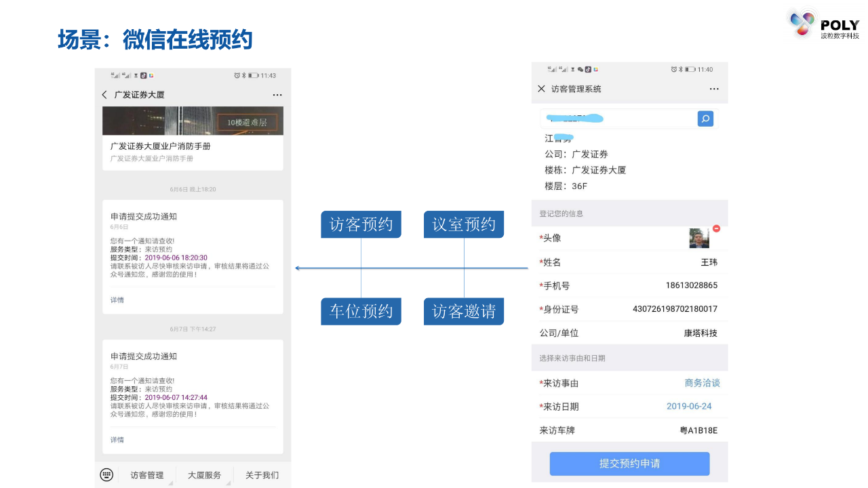The width and height of the screenshot is (868, 488).
Task: Open the 大厦服务 menu
Action: (205, 475)
